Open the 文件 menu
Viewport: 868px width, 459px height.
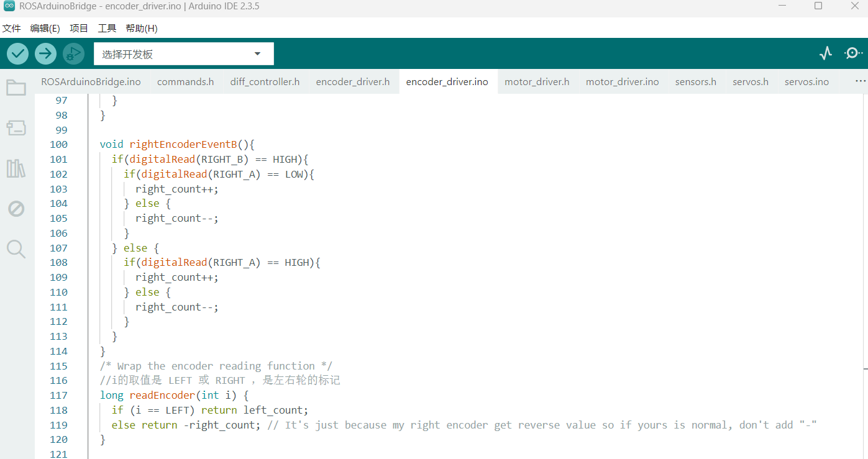(x=12, y=29)
